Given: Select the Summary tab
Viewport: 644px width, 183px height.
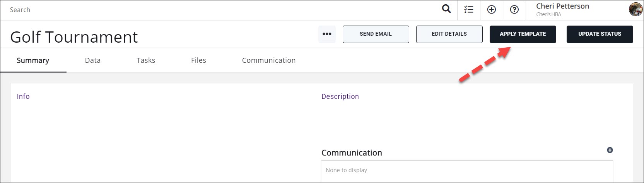Looking at the screenshot, I should click(33, 60).
